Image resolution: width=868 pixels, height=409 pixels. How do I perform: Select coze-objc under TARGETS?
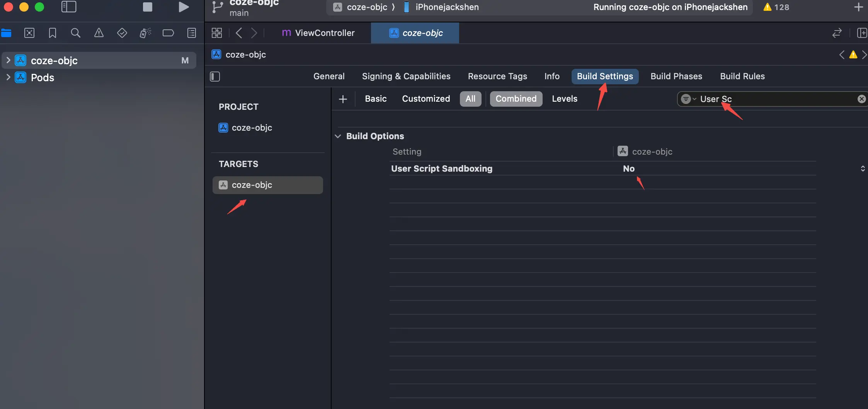pos(267,185)
